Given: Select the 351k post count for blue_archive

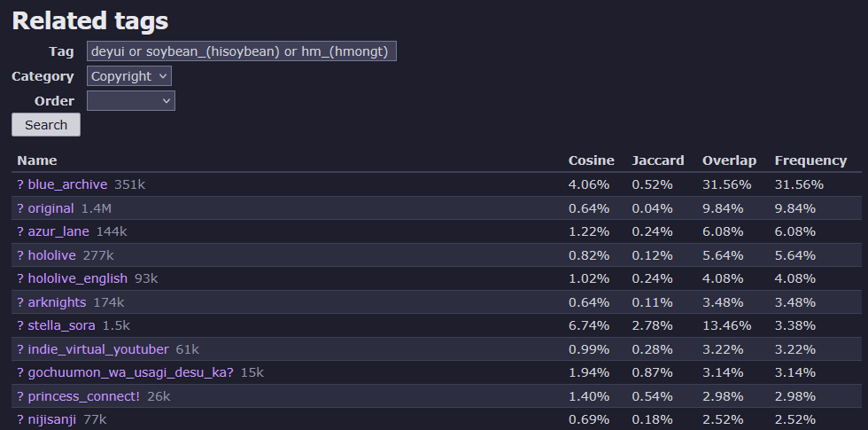Looking at the screenshot, I should pos(129,184).
